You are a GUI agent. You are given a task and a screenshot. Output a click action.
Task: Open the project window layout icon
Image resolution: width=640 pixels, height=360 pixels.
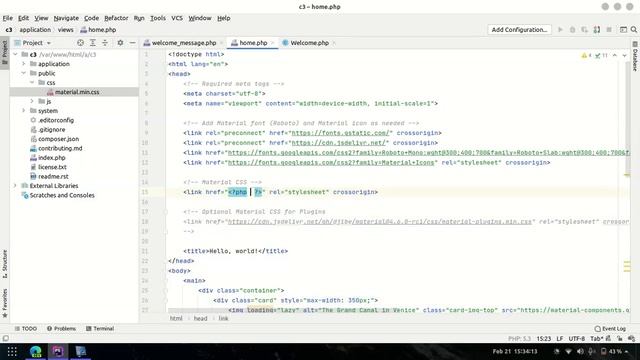pos(623,30)
